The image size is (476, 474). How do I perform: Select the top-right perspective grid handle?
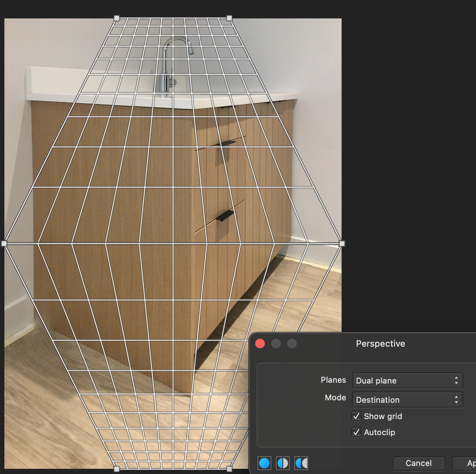[x=230, y=18]
